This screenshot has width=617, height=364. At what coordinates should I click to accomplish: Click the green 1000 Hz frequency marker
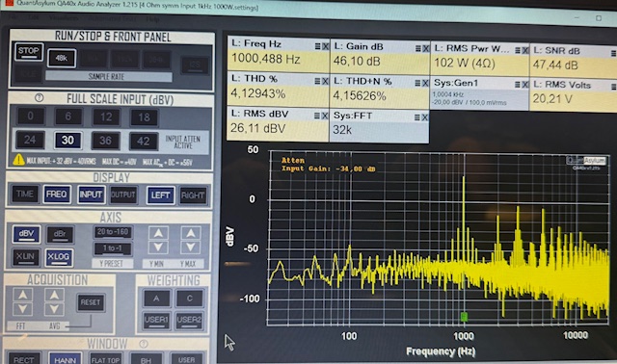(464, 317)
